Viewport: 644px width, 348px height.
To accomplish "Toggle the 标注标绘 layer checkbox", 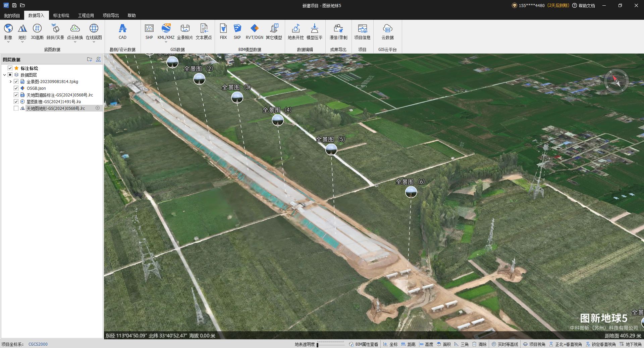I will [x=10, y=68].
